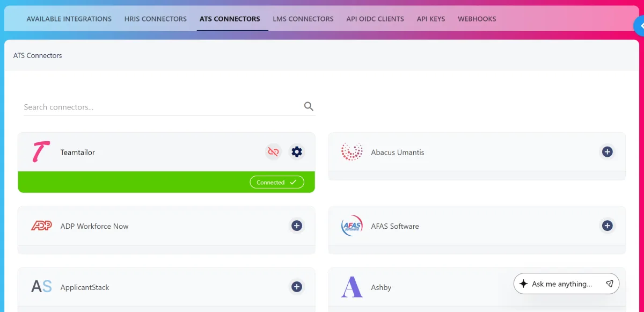
Task: Click the AFAS Software label
Action: click(395, 226)
